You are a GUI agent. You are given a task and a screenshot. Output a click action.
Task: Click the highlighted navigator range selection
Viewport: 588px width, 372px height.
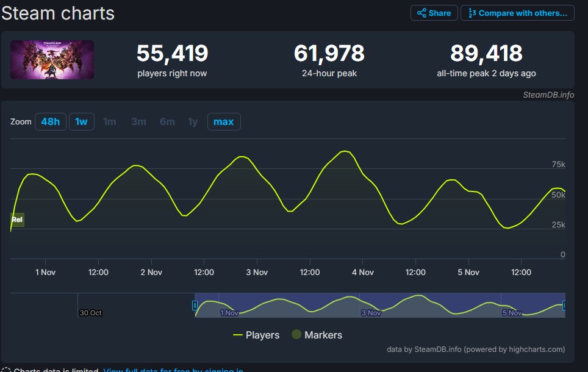[x=379, y=306]
